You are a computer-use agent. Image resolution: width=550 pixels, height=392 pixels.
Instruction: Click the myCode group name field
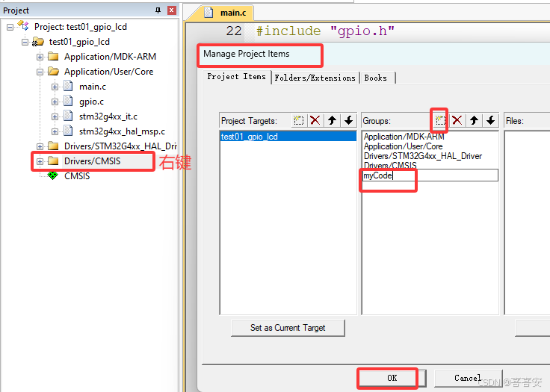click(430, 175)
